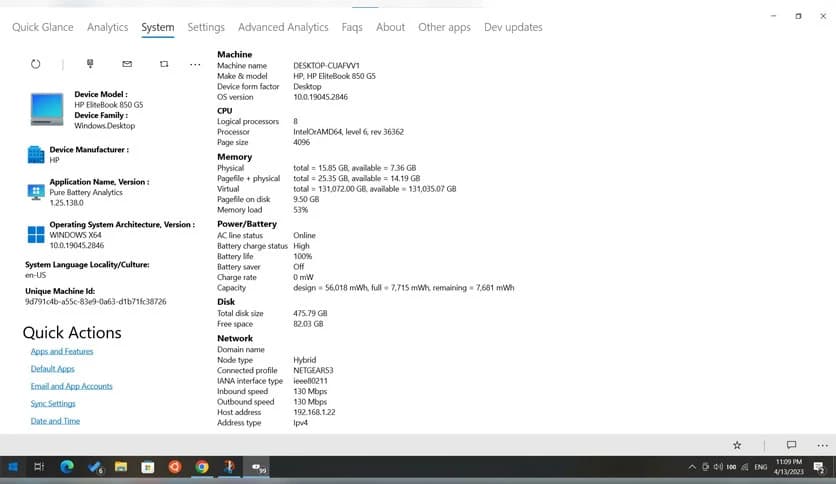The image size is (836, 484).
Task: Click the Total disk size 475.79 GB
Action: (x=310, y=313)
